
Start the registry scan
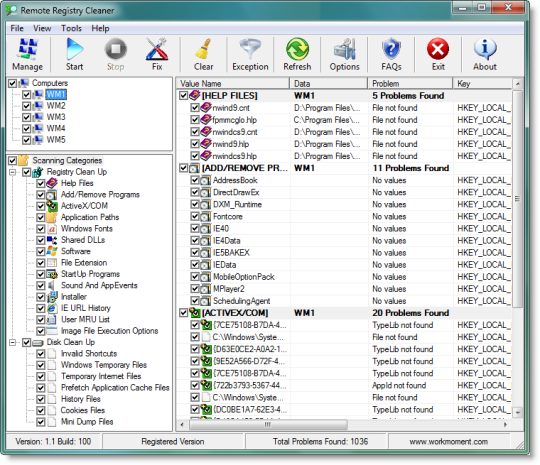[74, 54]
